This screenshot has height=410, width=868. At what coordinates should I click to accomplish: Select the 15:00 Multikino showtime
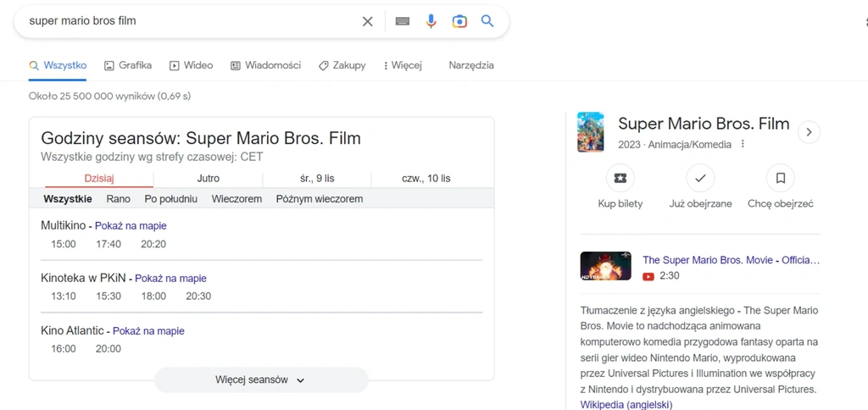[63, 244]
